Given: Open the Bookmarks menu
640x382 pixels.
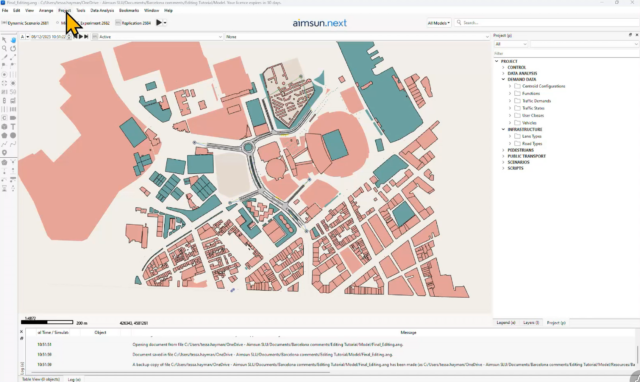Looking at the screenshot, I should coord(129,11).
